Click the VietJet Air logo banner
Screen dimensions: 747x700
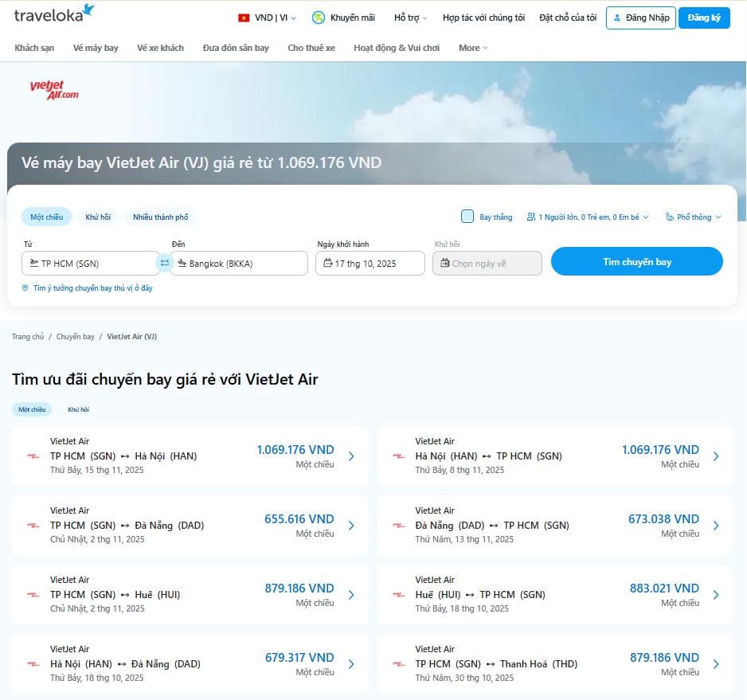54,89
